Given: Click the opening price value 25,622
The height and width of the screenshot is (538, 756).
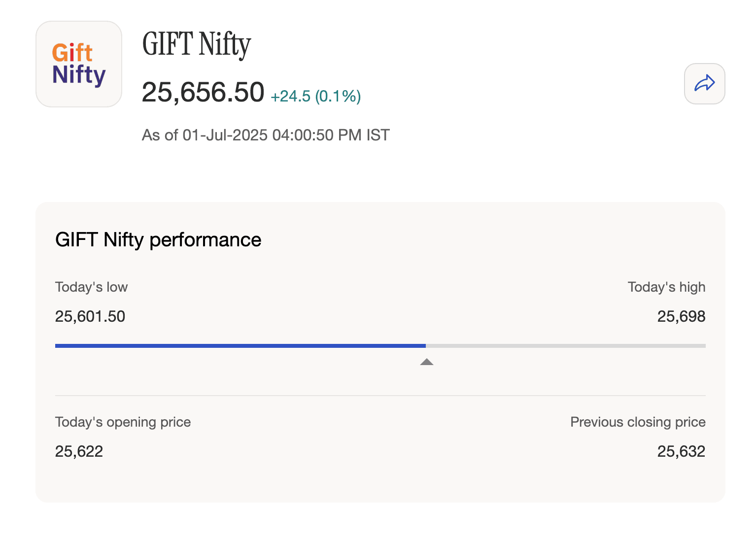Looking at the screenshot, I should tap(79, 451).
